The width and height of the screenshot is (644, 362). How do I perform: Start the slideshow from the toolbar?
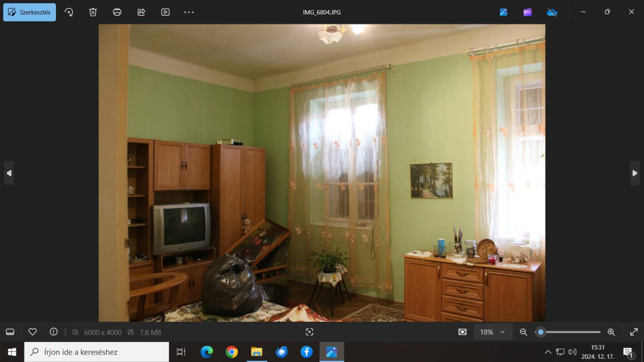165,12
